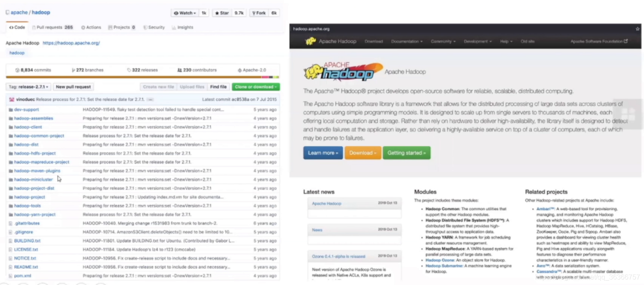
Task: Fork the hadoop repository
Action: point(259,13)
